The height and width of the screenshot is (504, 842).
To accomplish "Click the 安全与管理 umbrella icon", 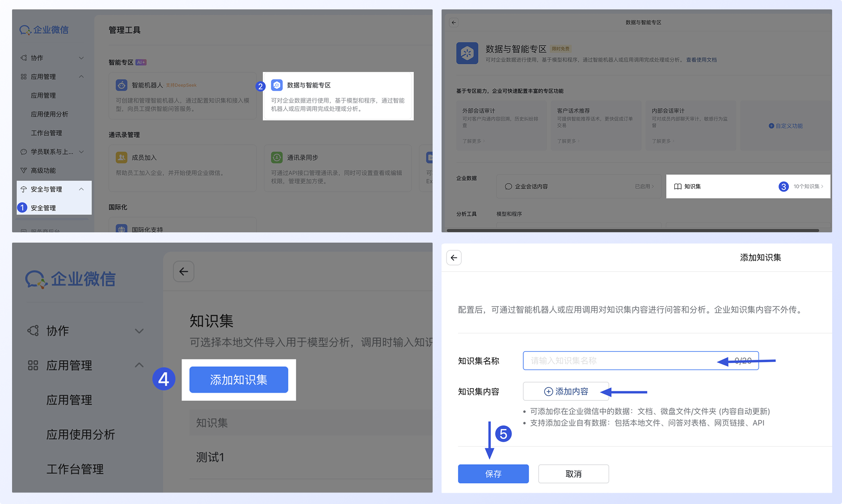I will 24,189.
